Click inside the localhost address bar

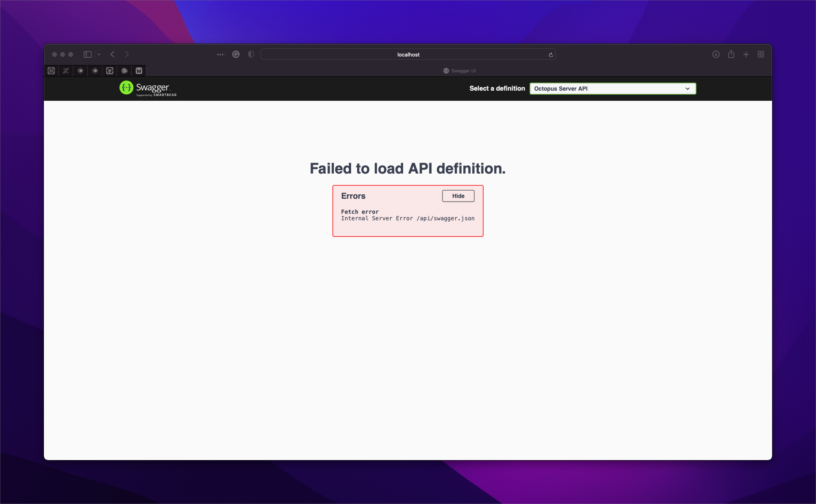[x=408, y=54]
